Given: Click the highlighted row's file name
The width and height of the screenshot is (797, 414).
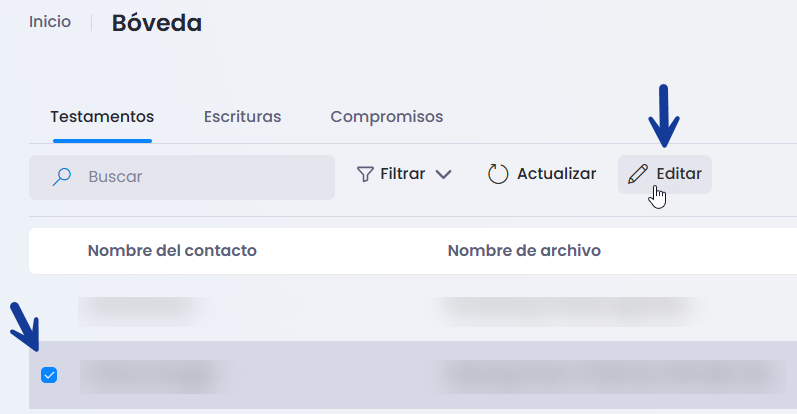Looking at the screenshot, I should [x=612, y=376].
